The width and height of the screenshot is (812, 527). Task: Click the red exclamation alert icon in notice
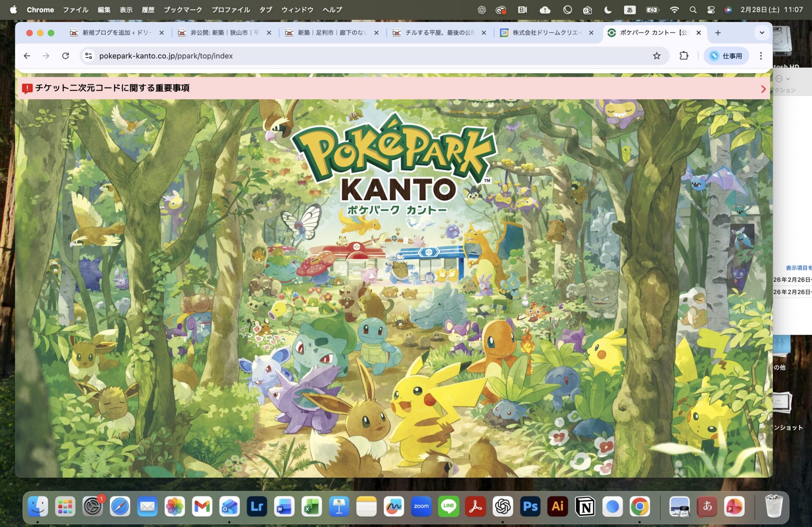coord(27,88)
